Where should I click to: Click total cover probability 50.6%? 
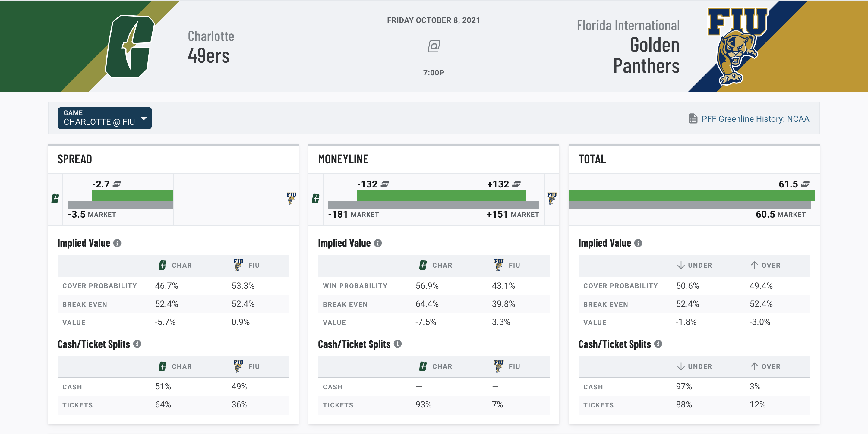(688, 286)
